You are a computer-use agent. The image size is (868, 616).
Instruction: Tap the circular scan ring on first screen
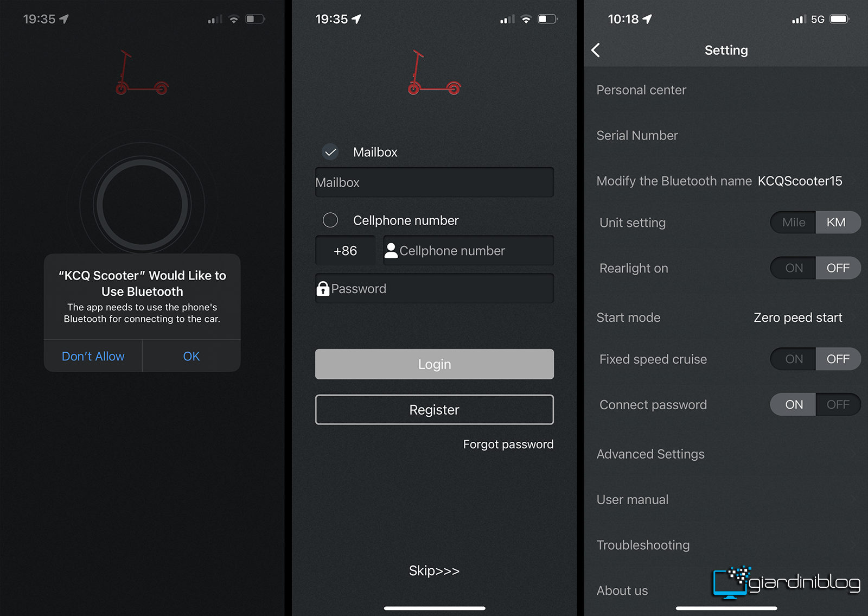click(142, 205)
